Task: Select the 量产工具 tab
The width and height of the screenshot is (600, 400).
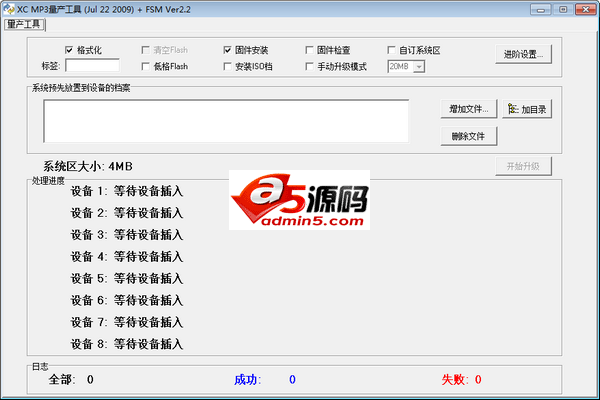Action: tap(24, 24)
